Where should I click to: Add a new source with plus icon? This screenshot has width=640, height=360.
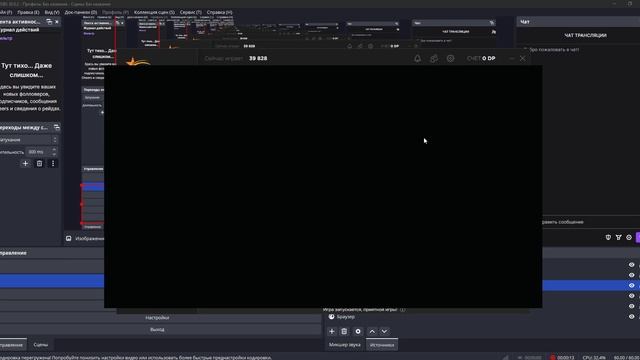331,331
